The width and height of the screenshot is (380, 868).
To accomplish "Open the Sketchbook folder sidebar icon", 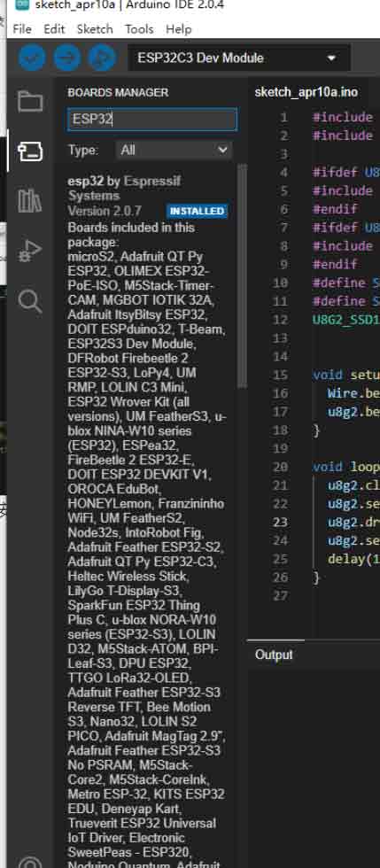I will (x=30, y=101).
